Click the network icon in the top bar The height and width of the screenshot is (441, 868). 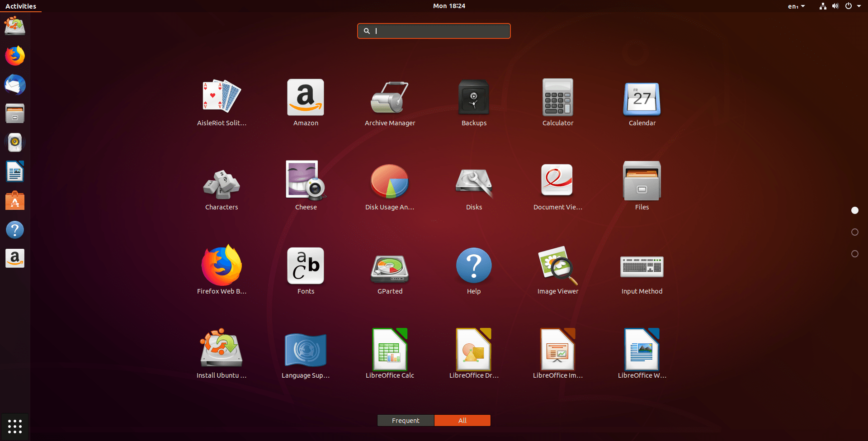tap(823, 6)
